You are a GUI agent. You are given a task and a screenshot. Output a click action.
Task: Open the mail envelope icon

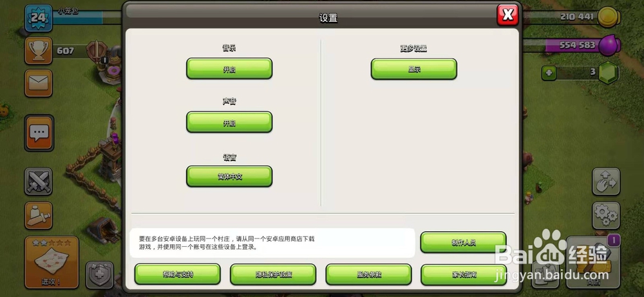38,83
